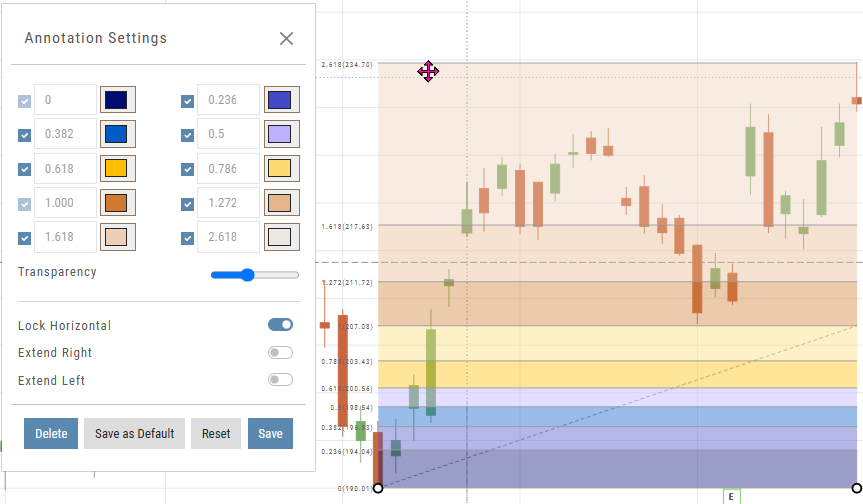Enable the Extend Right switch
This screenshot has width=863, height=504.
(x=280, y=352)
